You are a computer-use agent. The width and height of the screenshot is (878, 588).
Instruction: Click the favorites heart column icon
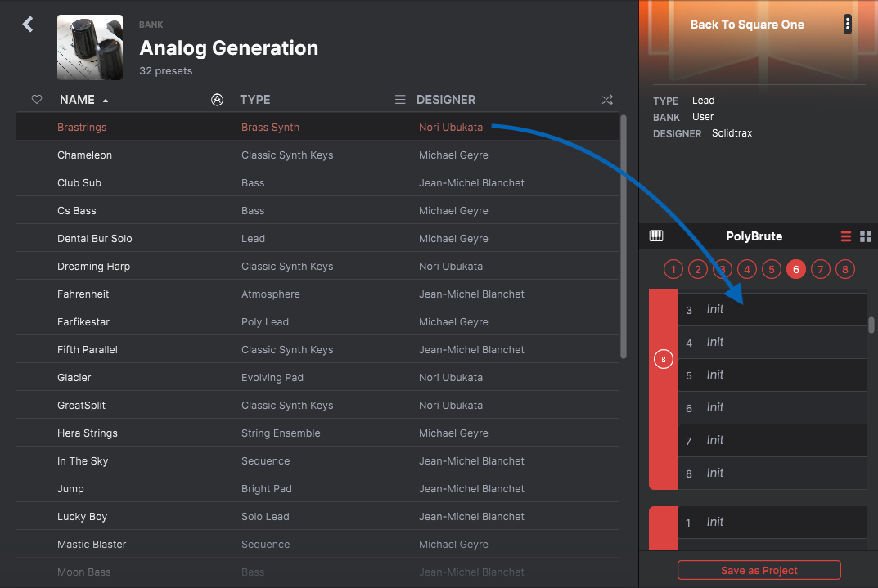coord(37,100)
